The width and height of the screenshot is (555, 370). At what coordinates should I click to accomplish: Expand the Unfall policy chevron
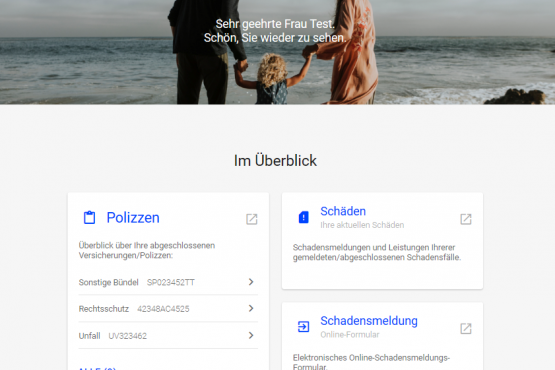click(x=251, y=335)
